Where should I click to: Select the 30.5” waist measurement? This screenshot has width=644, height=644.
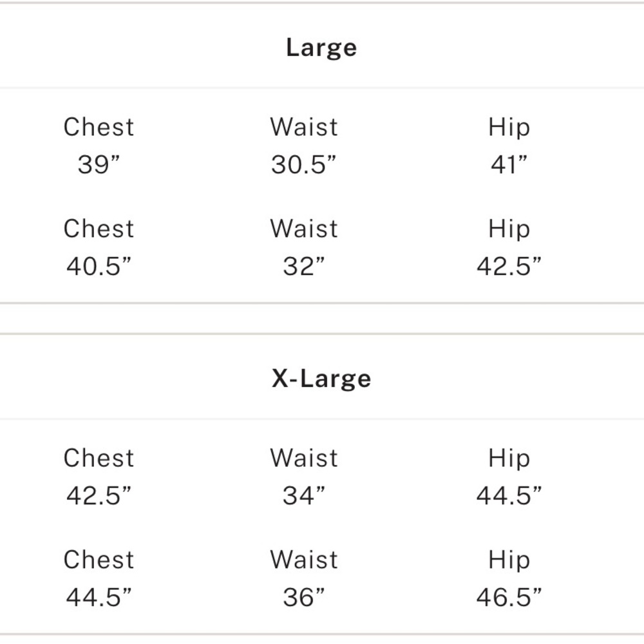click(304, 165)
